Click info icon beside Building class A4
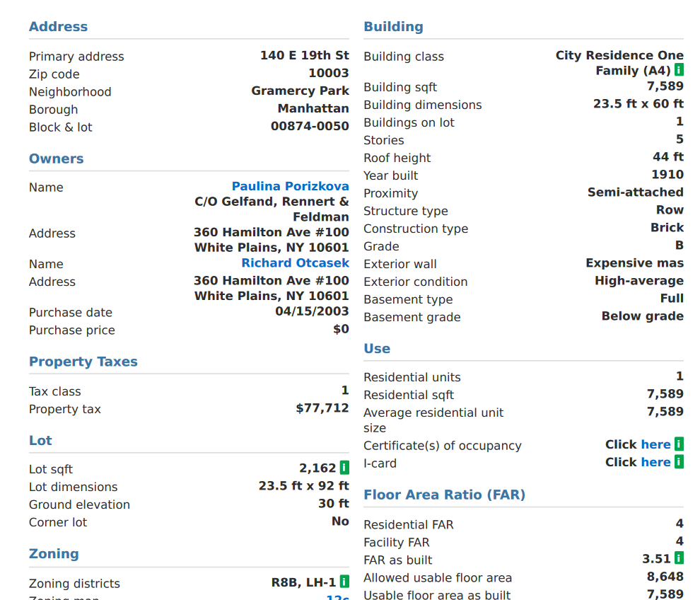Image resolution: width=700 pixels, height=600 pixels. pyautogui.click(x=679, y=70)
